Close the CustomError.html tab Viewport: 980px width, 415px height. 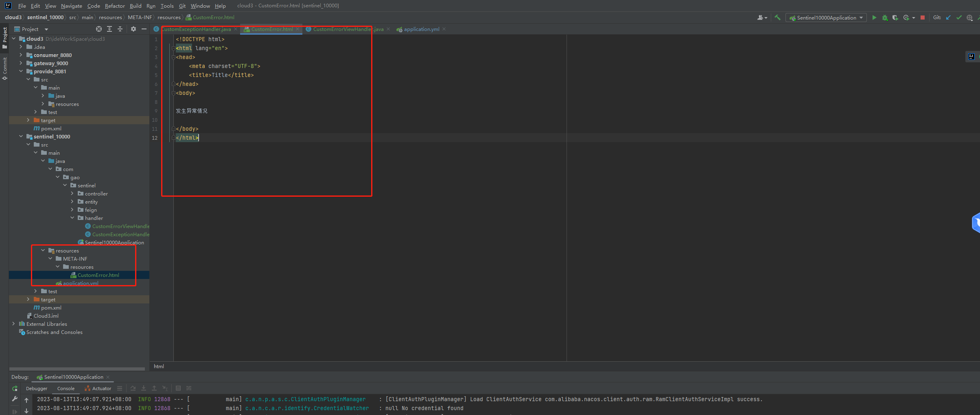[298, 29]
